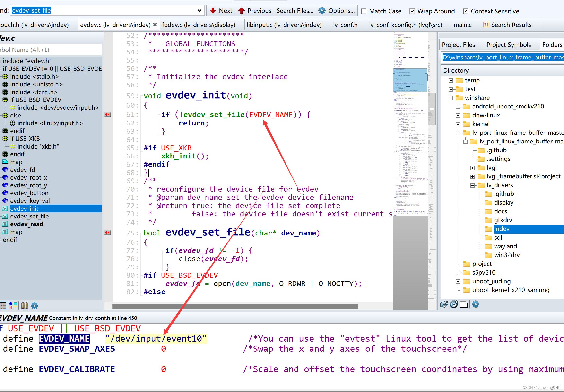
Task: Expand the test folder
Action: [x=451, y=89]
